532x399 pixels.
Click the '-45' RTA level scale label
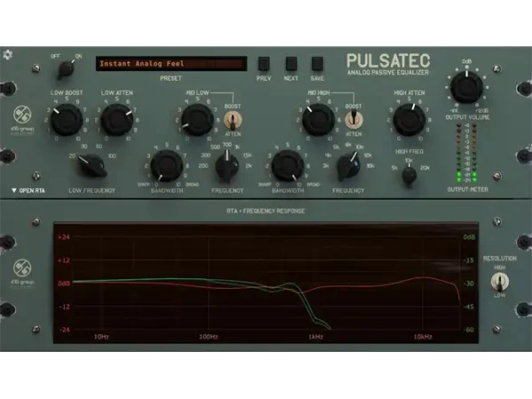tap(468, 307)
